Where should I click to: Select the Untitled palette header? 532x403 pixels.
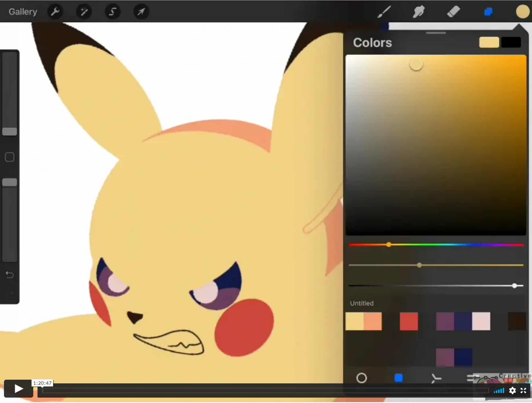tap(361, 303)
